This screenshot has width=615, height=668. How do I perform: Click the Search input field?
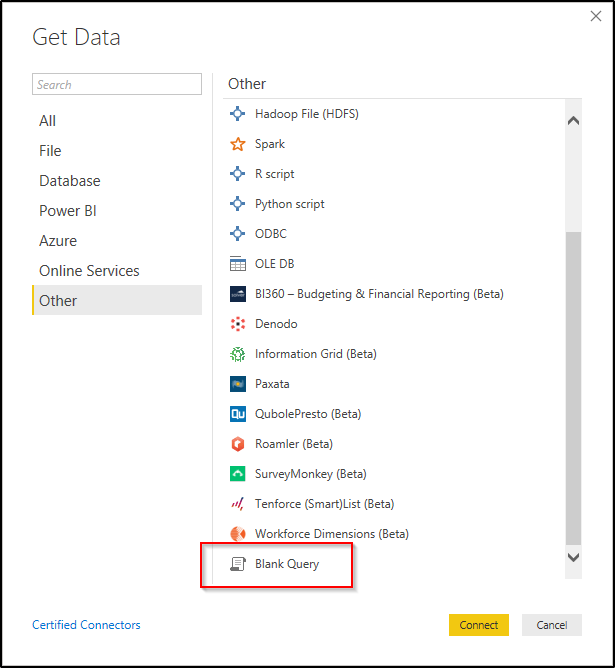tap(117, 84)
